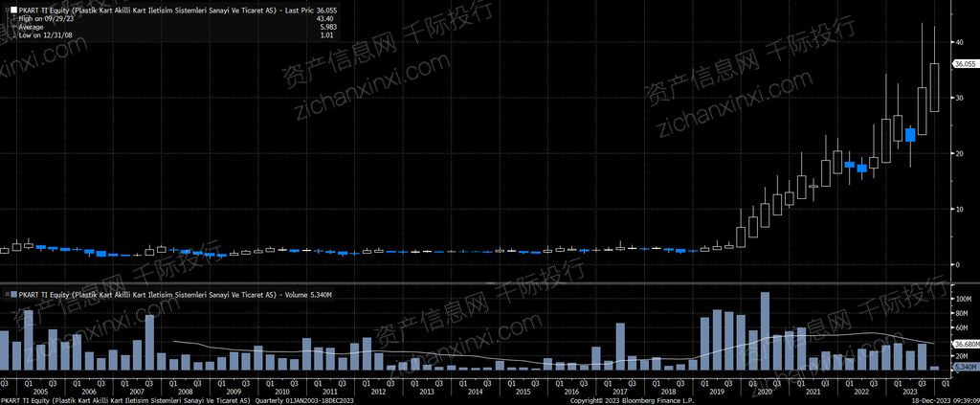This screenshot has height=405, width=980.
Task: Click the 2005 year label on time axis
Action: click(40, 392)
